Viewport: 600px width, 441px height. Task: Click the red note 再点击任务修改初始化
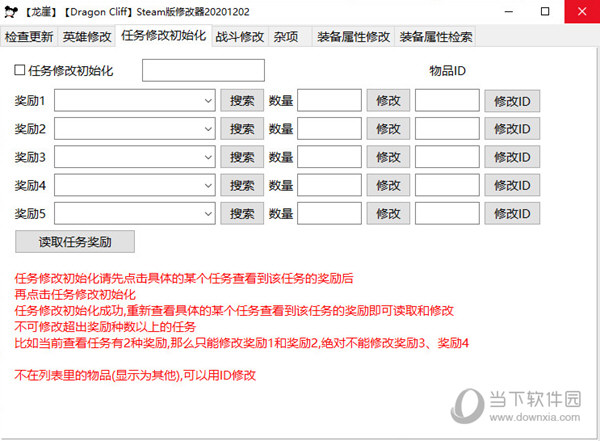coord(75,294)
